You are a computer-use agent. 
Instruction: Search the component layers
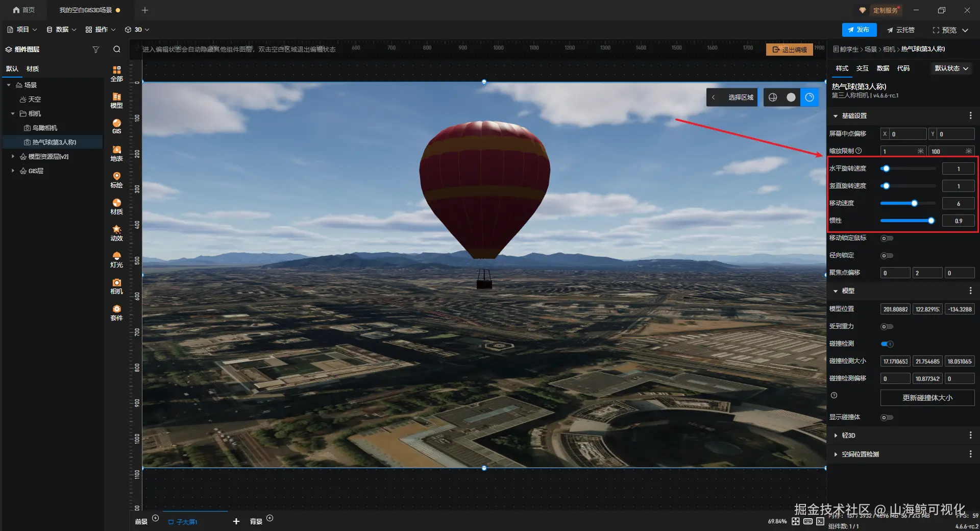coord(117,50)
